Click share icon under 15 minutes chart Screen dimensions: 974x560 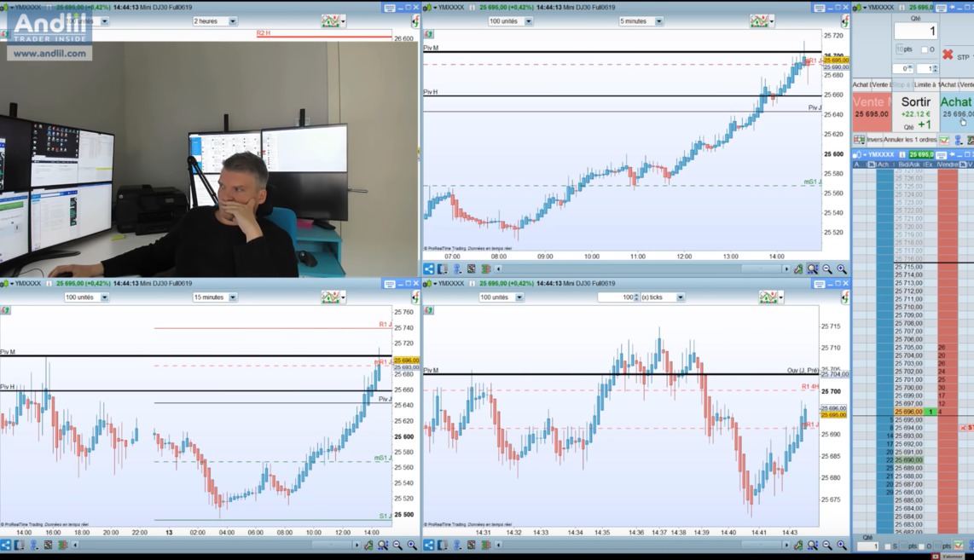point(6,546)
